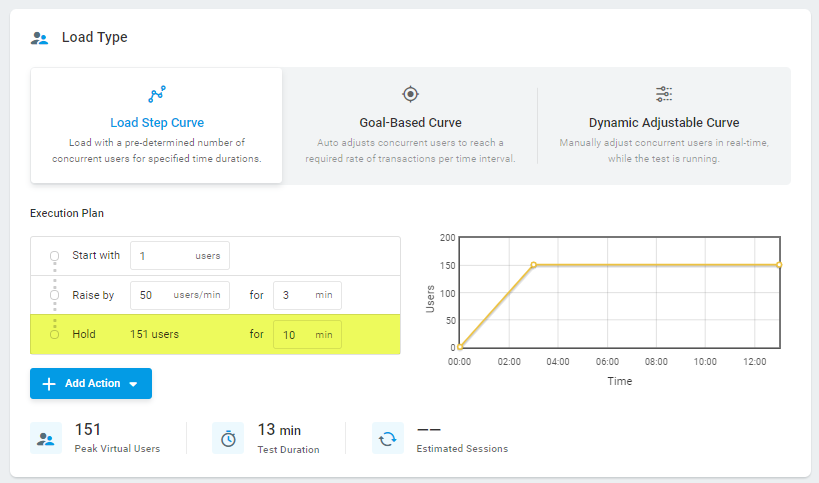
Task: Click the Goal-Based Curve target icon
Action: click(411, 94)
